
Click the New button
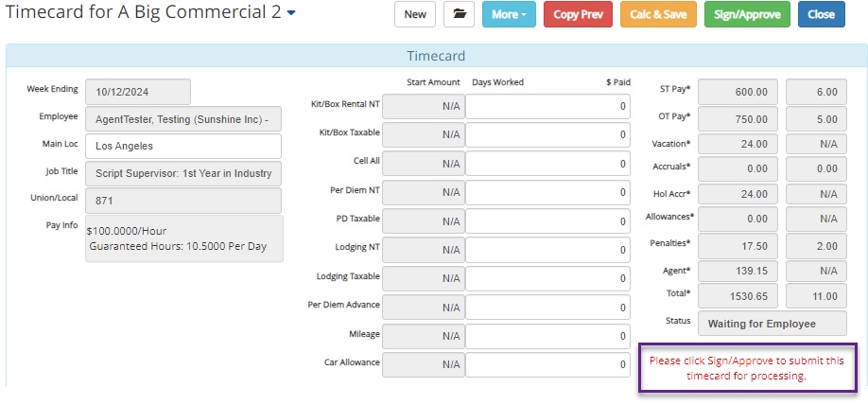pyautogui.click(x=415, y=14)
